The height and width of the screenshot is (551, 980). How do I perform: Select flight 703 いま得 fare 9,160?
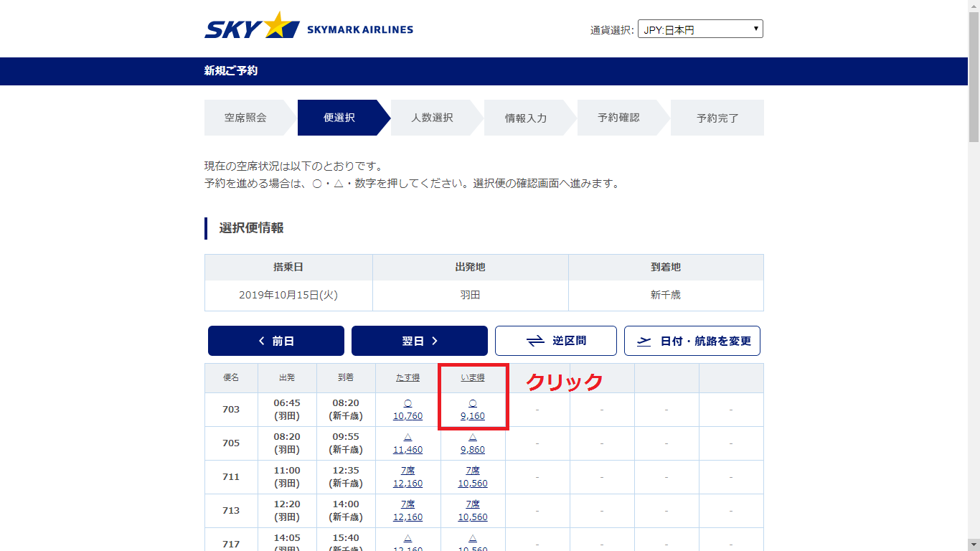[x=473, y=415]
